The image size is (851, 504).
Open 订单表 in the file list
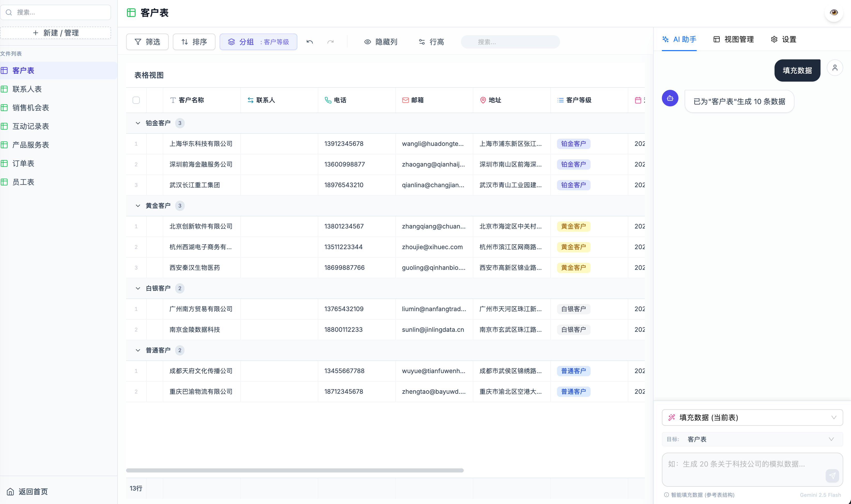pyautogui.click(x=58, y=163)
